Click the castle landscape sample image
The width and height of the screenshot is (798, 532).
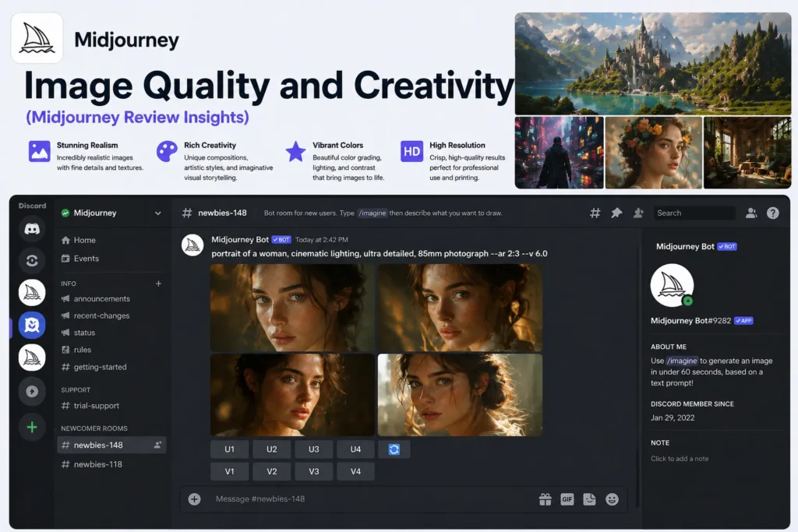(x=653, y=64)
